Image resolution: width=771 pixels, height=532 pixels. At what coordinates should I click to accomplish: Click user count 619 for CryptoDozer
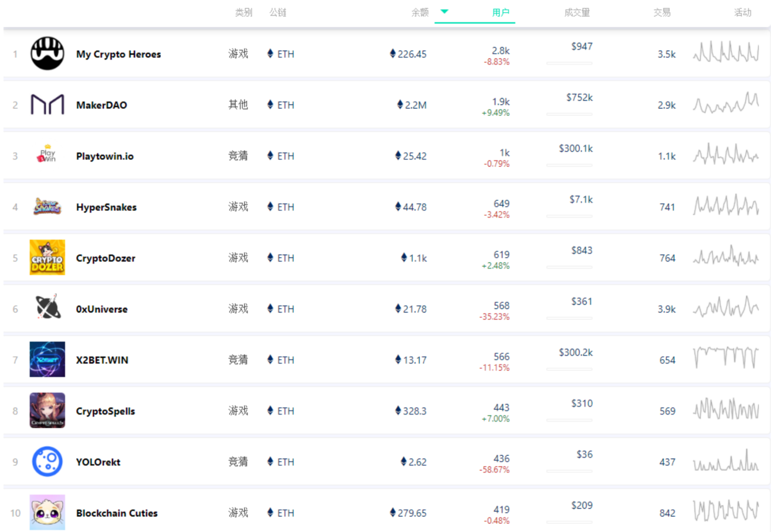coord(501,255)
